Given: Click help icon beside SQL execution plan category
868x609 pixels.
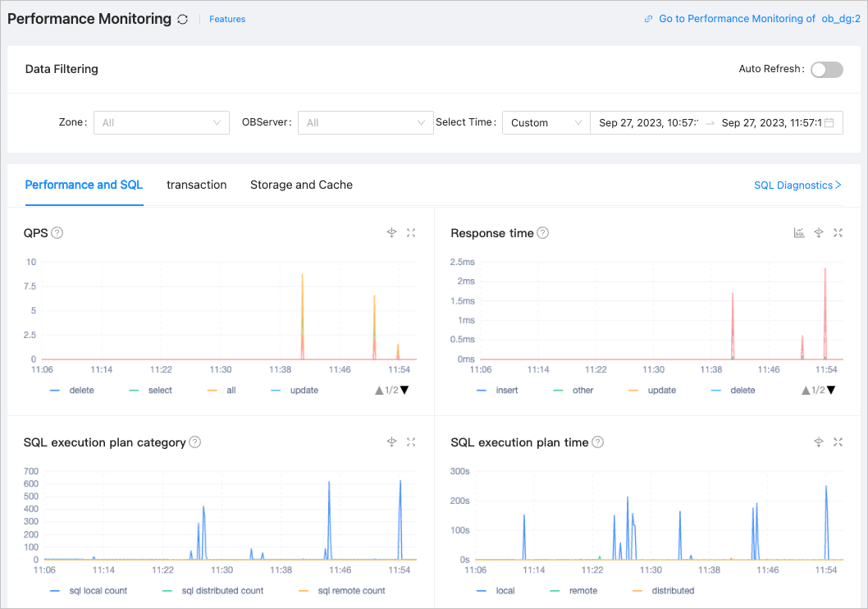Looking at the screenshot, I should (195, 442).
